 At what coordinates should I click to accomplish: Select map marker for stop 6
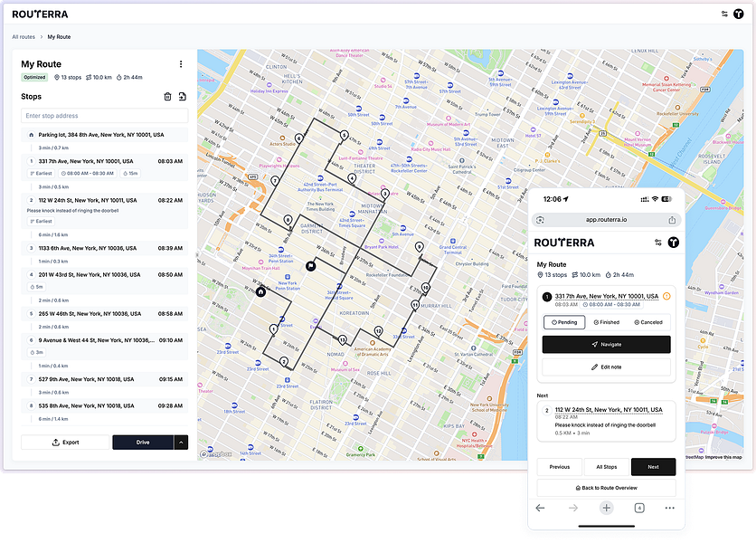pyautogui.click(x=299, y=138)
